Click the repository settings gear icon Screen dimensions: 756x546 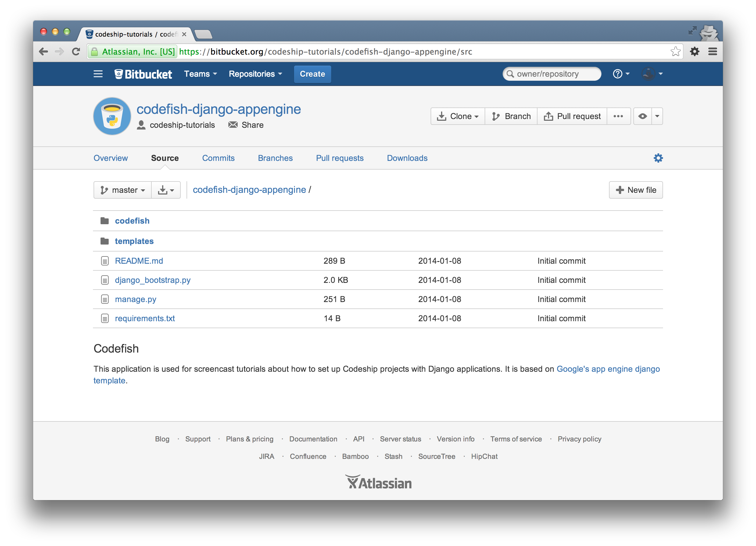[x=658, y=158]
